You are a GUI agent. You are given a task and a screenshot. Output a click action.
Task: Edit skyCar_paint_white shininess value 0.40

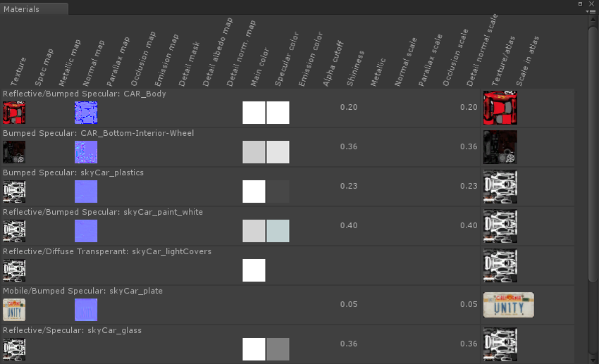click(349, 225)
